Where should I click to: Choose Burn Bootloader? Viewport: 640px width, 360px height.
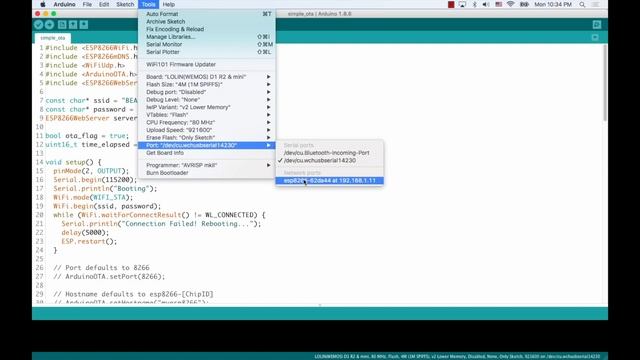(207, 173)
